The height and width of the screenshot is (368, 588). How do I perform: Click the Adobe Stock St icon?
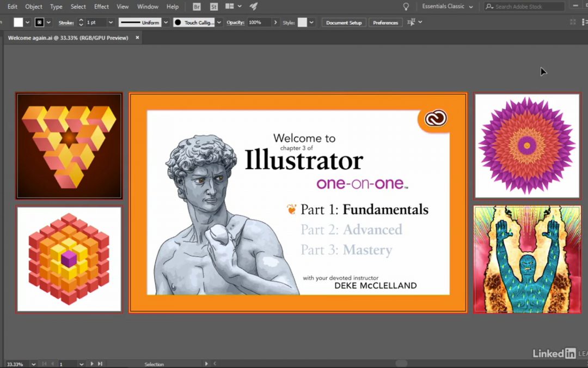[x=213, y=7]
